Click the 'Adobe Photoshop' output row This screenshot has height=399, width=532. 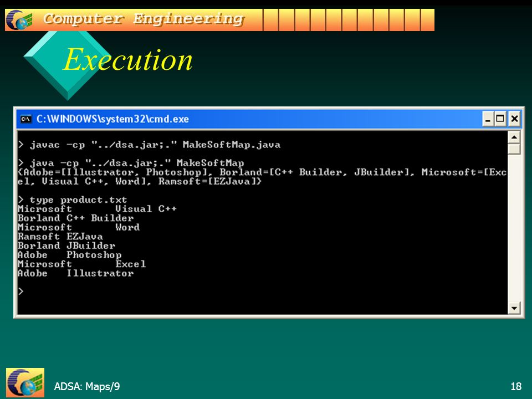(70, 254)
